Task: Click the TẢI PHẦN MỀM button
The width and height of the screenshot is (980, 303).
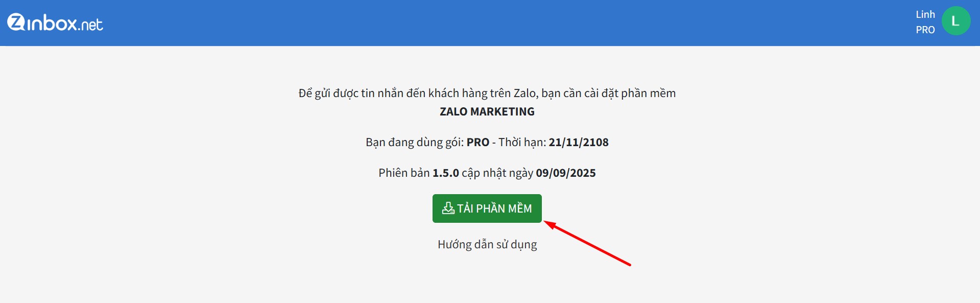Action: 487,208
